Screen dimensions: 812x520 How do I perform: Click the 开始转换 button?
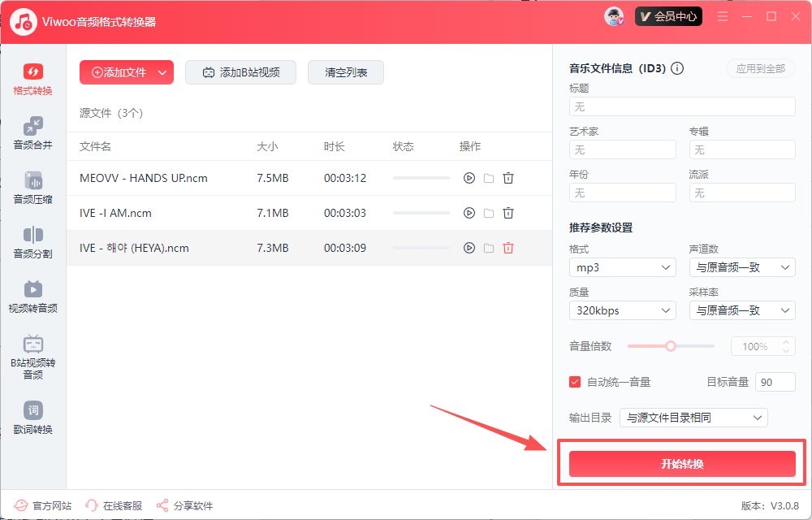pos(682,464)
